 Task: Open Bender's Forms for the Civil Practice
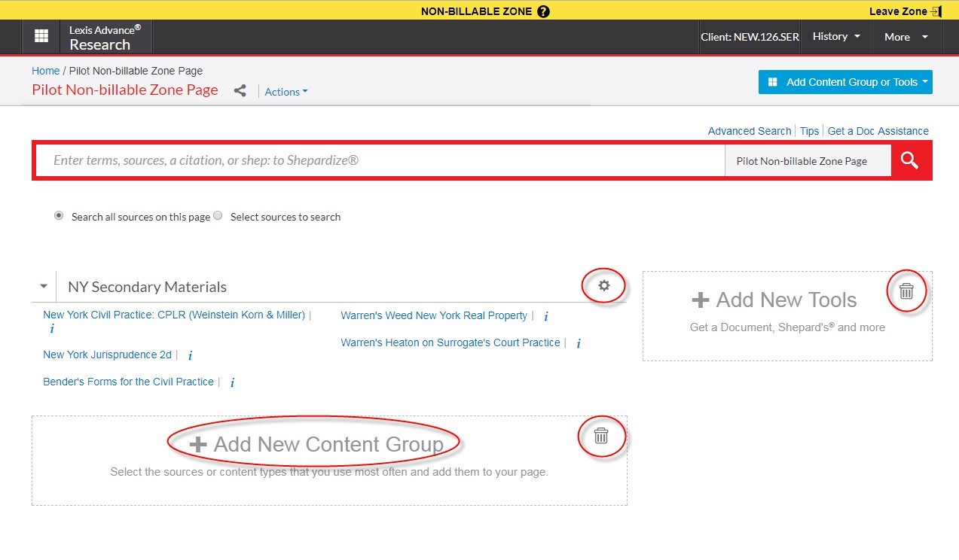point(128,382)
